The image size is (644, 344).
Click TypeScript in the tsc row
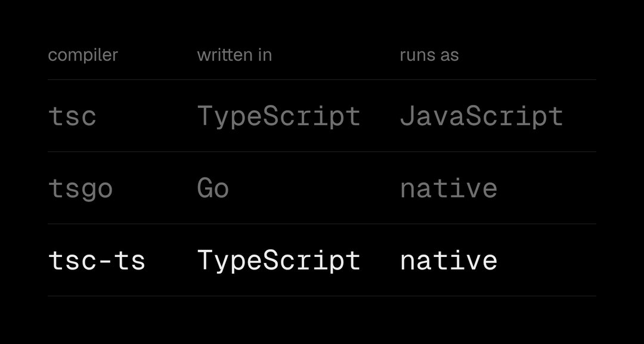279,117
